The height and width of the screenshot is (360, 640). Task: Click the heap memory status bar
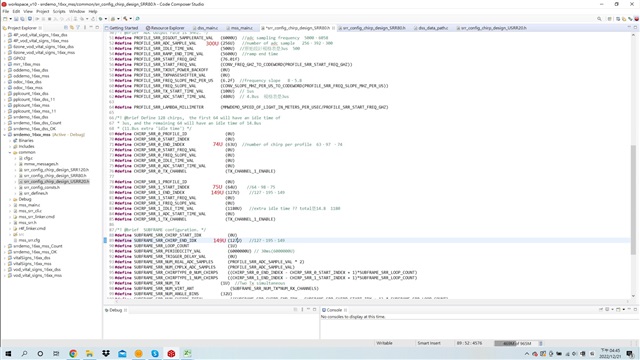516,344
